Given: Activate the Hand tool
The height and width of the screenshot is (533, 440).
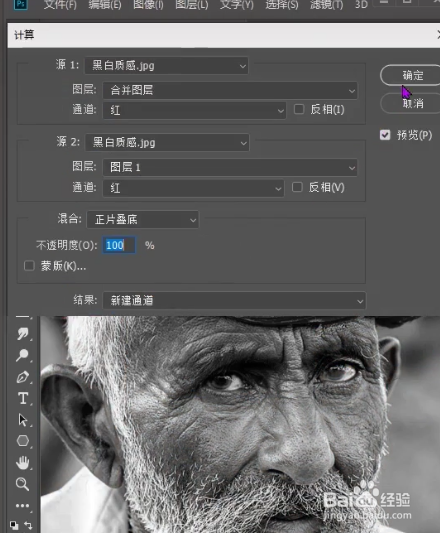Looking at the screenshot, I should tap(23, 463).
